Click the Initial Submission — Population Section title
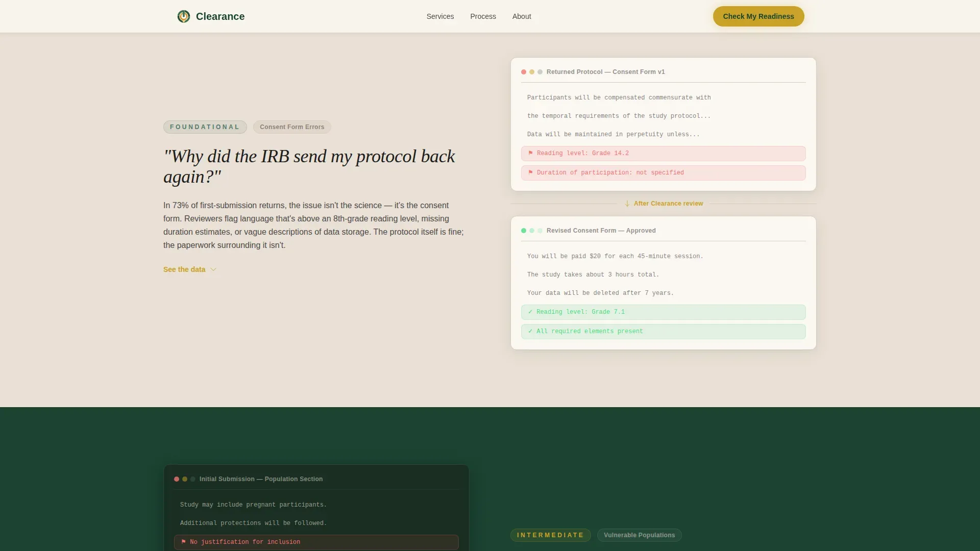The width and height of the screenshot is (980, 551). (x=261, y=479)
